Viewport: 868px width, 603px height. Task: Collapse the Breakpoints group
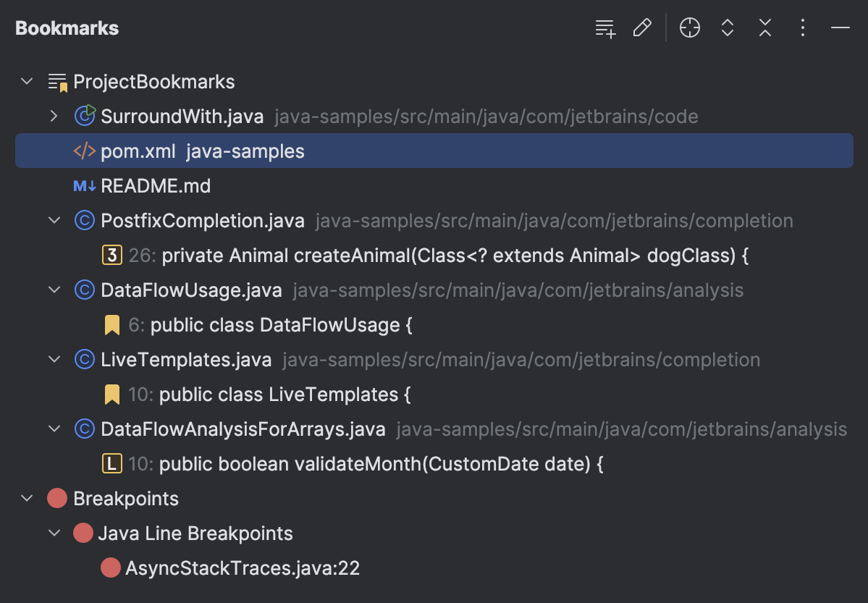[27, 498]
